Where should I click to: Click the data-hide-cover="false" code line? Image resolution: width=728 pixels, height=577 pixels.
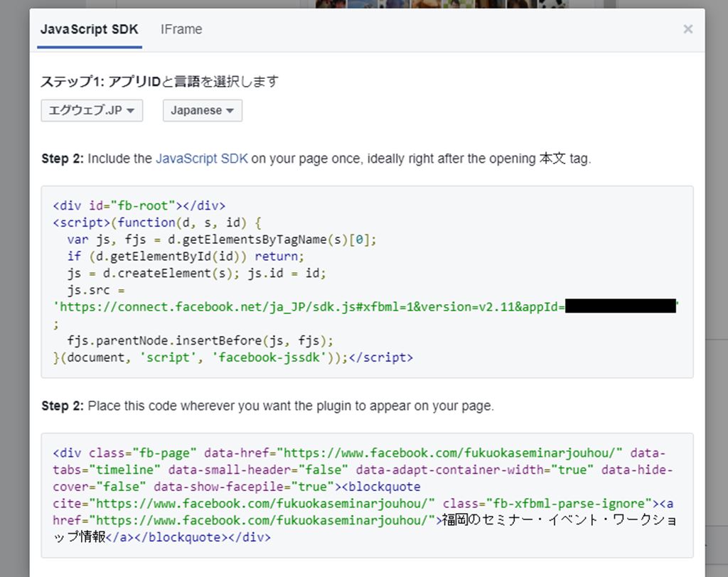click(236, 487)
